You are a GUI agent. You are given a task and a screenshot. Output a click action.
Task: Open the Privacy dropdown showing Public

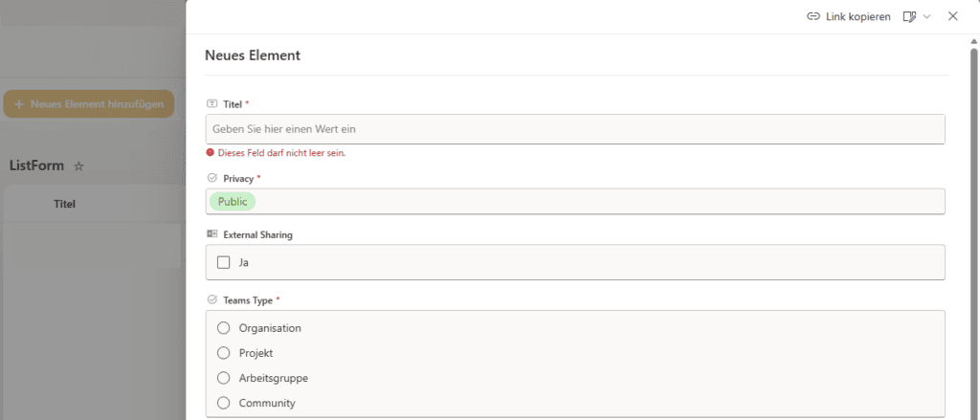point(575,202)
